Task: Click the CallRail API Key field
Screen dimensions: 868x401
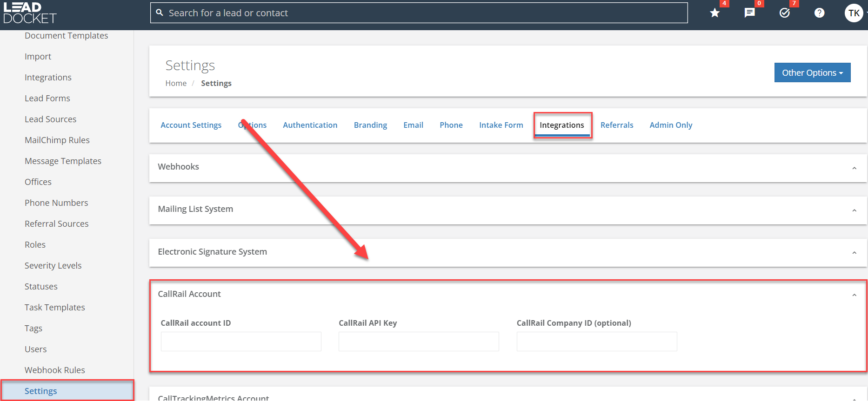Action: 419,342
